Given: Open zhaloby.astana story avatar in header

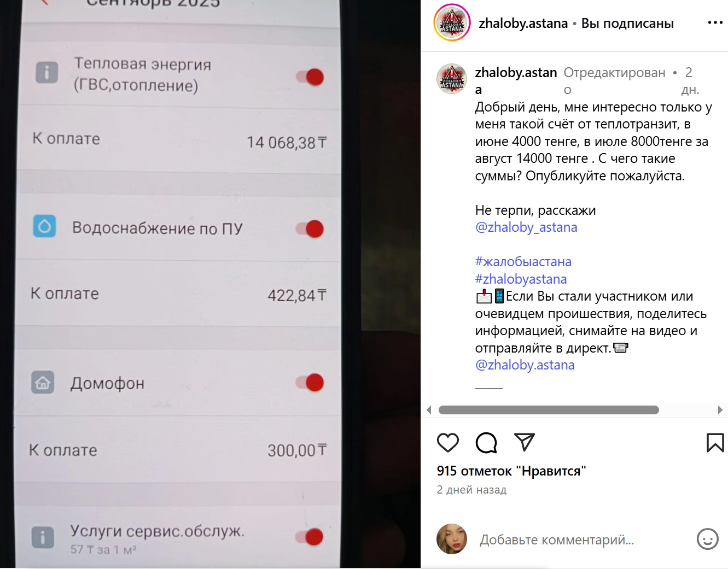Looking at the screenshot, I should [x=452, y=23].
